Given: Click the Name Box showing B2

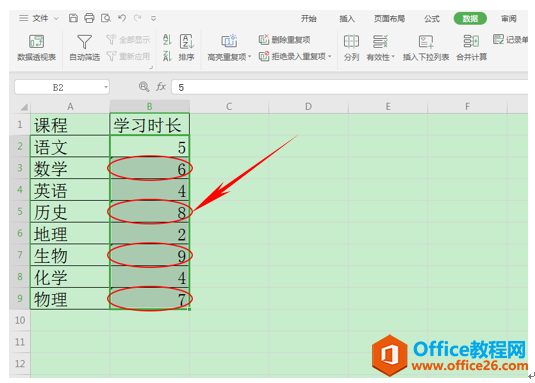Looking at the screenshot, I should coord(58,88).
